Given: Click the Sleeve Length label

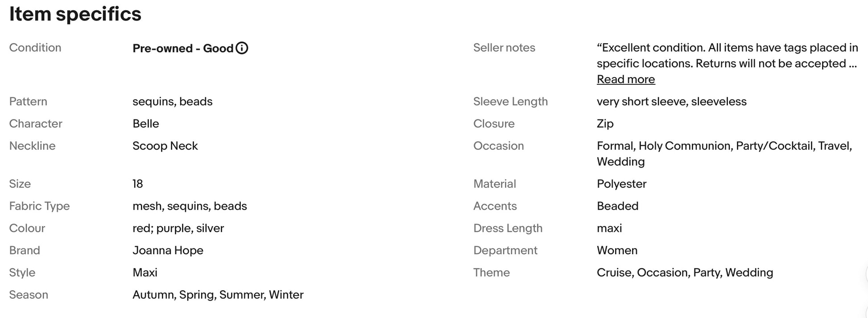Looking at the screenshot, I should coord(510,102).
